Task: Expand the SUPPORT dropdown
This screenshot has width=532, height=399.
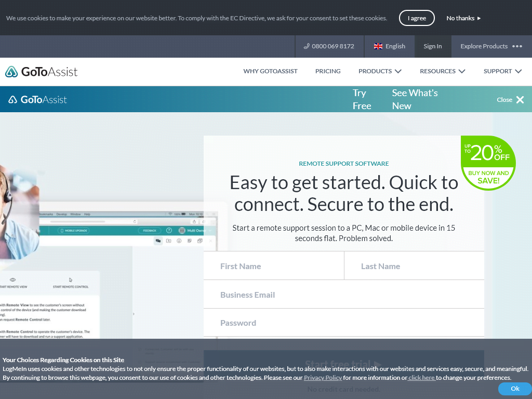Action: pos(502,71)
